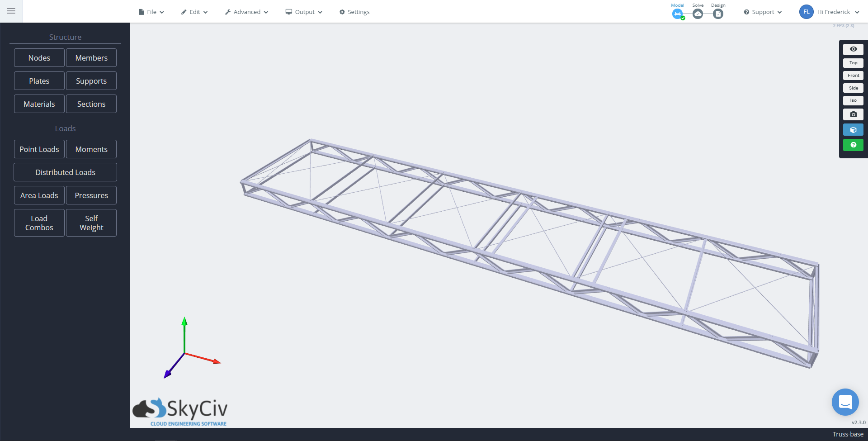This screenshot has width=868, height=441.
Task: Toggle visibility with the eye icon
Action: click(x=853, y=49)
